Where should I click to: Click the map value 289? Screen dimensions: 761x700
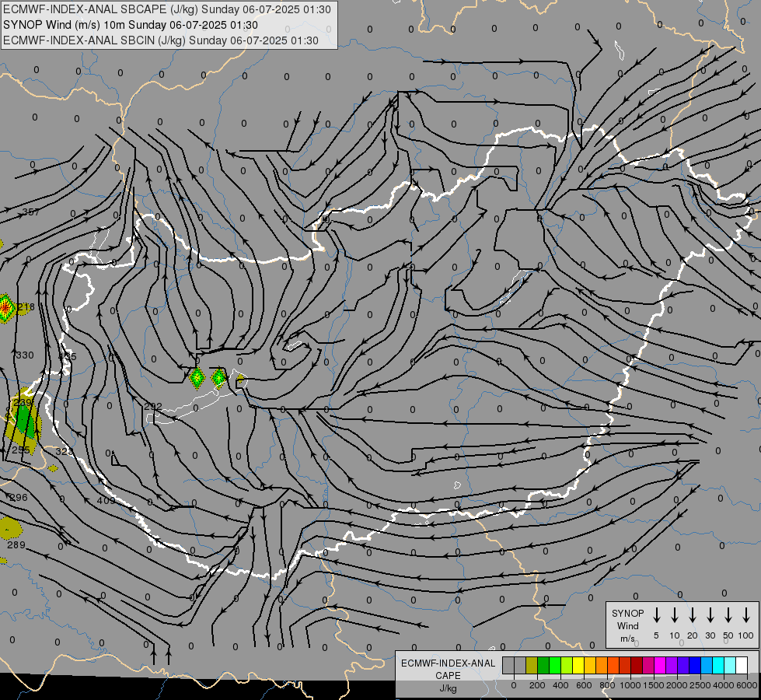(x=16, y=544)
